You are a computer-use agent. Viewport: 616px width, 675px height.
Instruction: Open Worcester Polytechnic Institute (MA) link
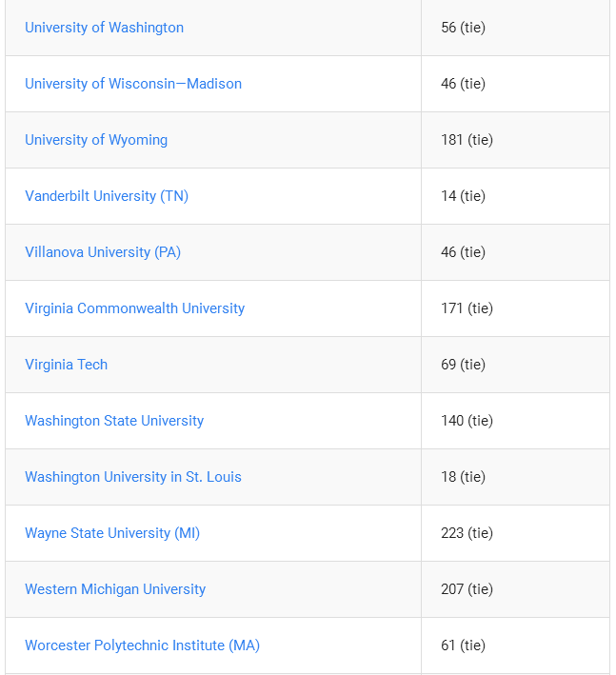click(143, 645)
